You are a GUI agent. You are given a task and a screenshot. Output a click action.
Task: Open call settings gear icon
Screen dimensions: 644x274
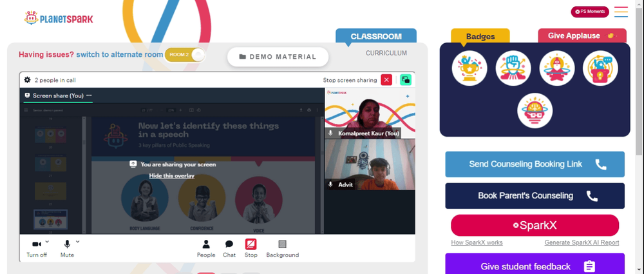pos(28,80)
